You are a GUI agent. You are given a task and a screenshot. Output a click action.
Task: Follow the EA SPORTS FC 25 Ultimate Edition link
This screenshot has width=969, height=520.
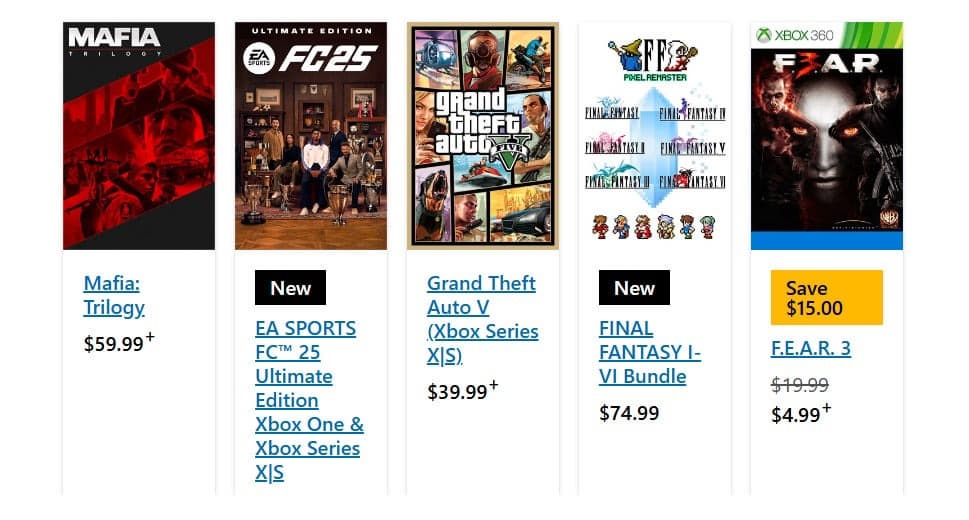coord(310,400)
